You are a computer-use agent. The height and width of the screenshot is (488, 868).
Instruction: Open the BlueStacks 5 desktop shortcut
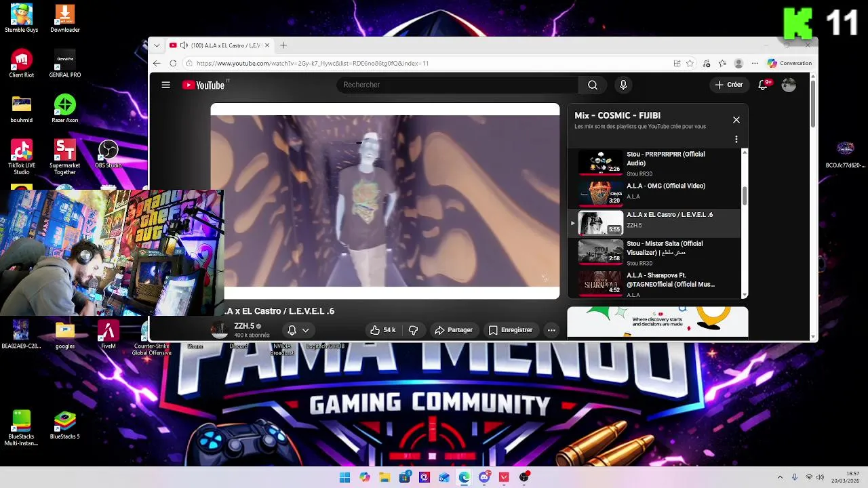65,425
